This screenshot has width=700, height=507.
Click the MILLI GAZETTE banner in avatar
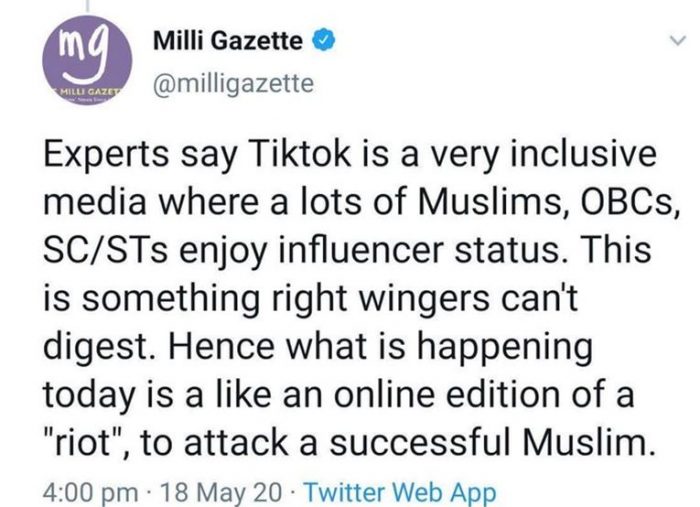[x=87, y=92]
